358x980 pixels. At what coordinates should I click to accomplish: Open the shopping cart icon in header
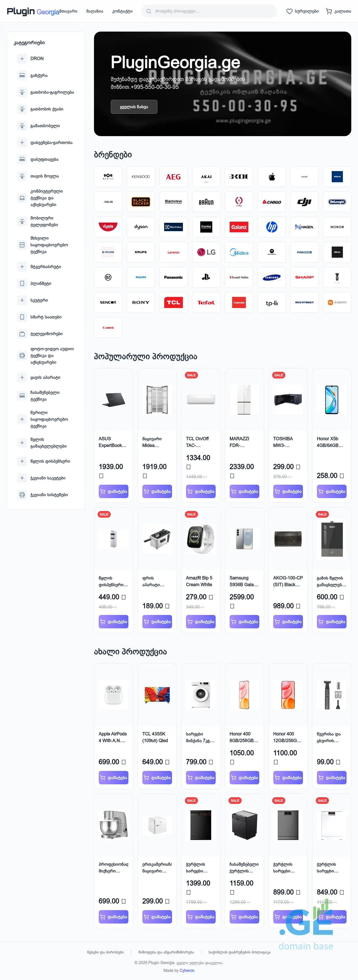click(329, 11)
